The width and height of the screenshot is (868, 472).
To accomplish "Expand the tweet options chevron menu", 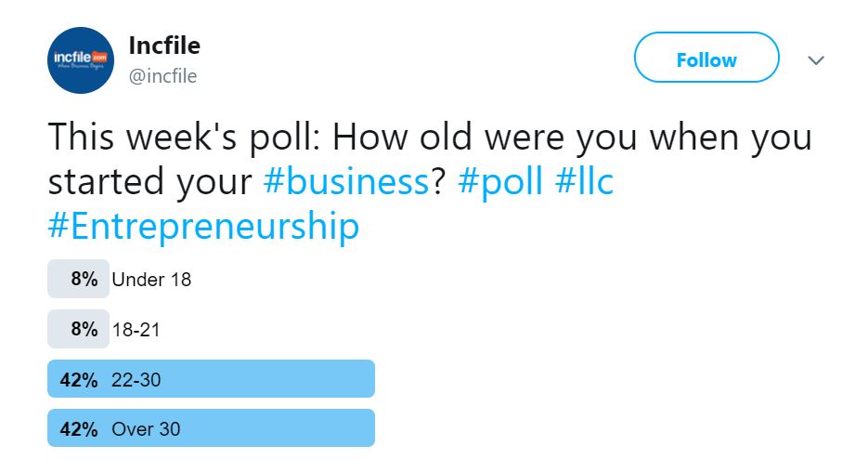I will pos(816,60).
